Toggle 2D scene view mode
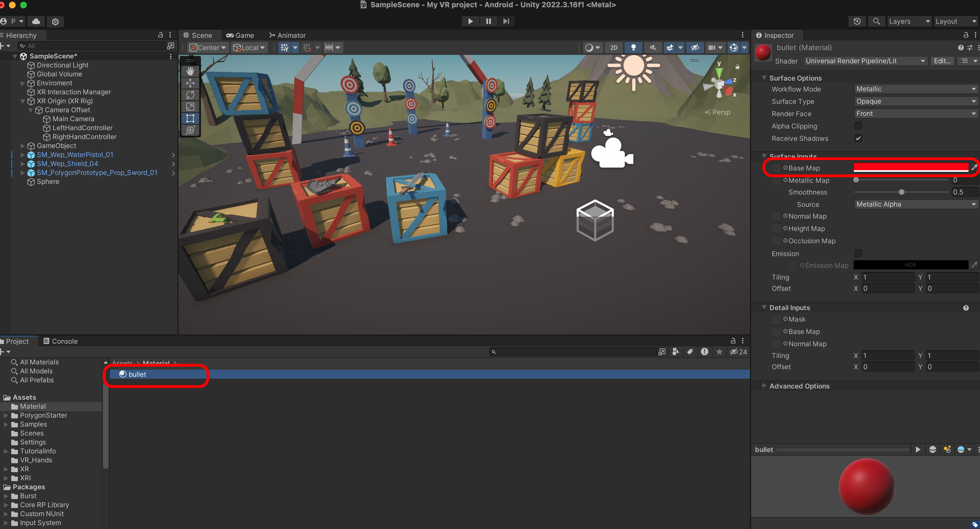 [614, 48]
